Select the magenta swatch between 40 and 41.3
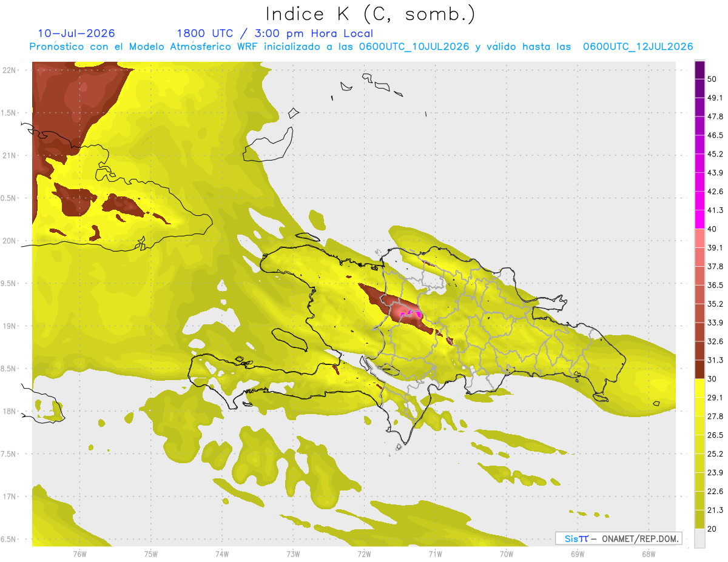The width and height of the screenshot is (728, 562). tap(699, 219)
